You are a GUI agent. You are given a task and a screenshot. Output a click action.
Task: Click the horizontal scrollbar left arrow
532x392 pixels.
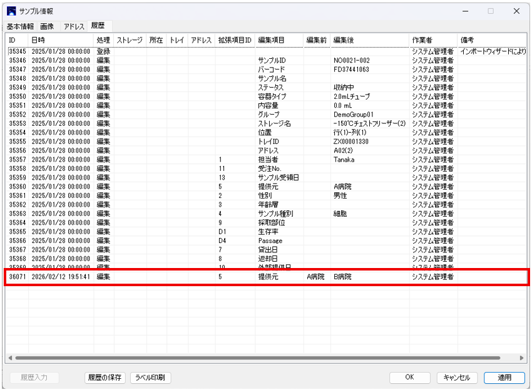click(10, 358)
